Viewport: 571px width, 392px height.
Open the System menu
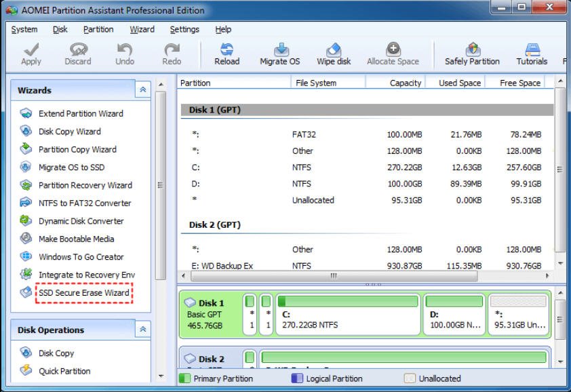24,30
